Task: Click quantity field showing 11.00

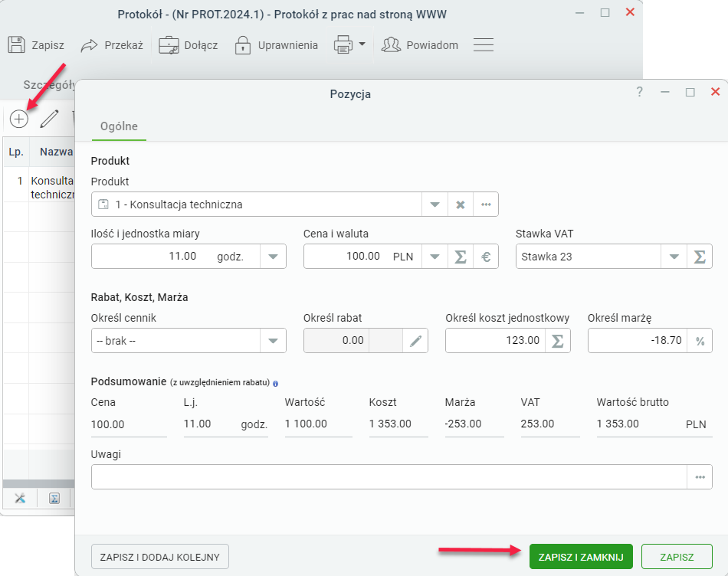Action: point(147,256)
